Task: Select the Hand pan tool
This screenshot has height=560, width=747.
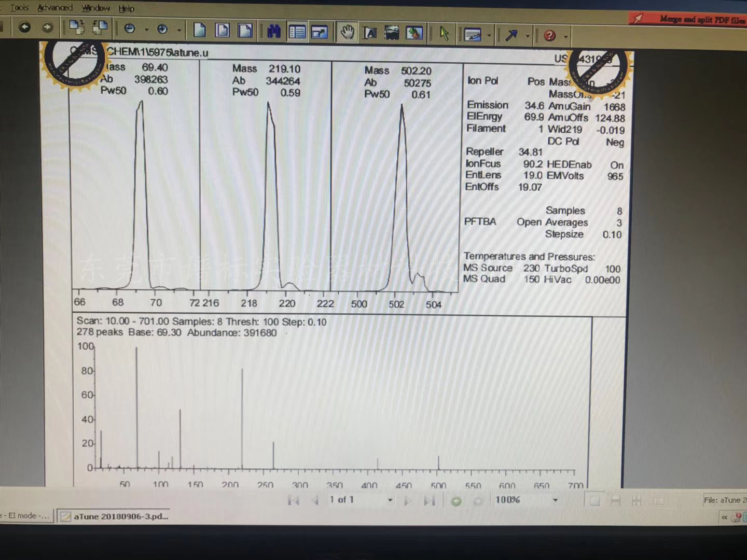Action: click(x=347, y=33)
